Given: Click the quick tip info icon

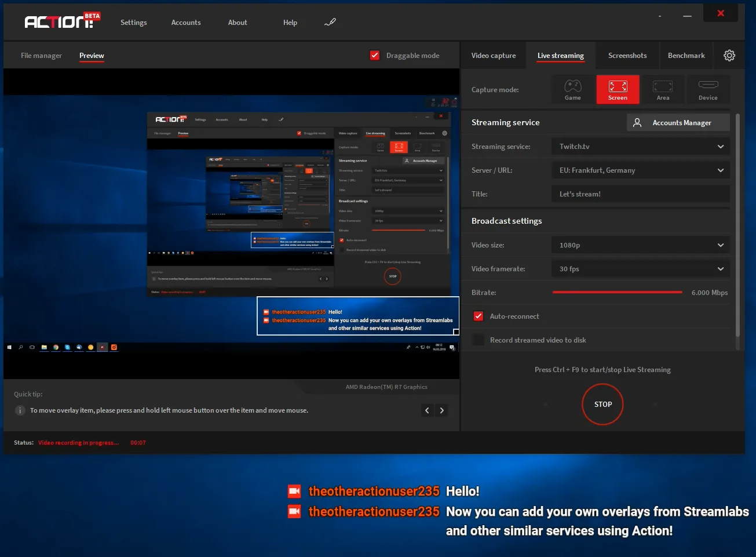Looking at the screenshot, I should 20,410.
